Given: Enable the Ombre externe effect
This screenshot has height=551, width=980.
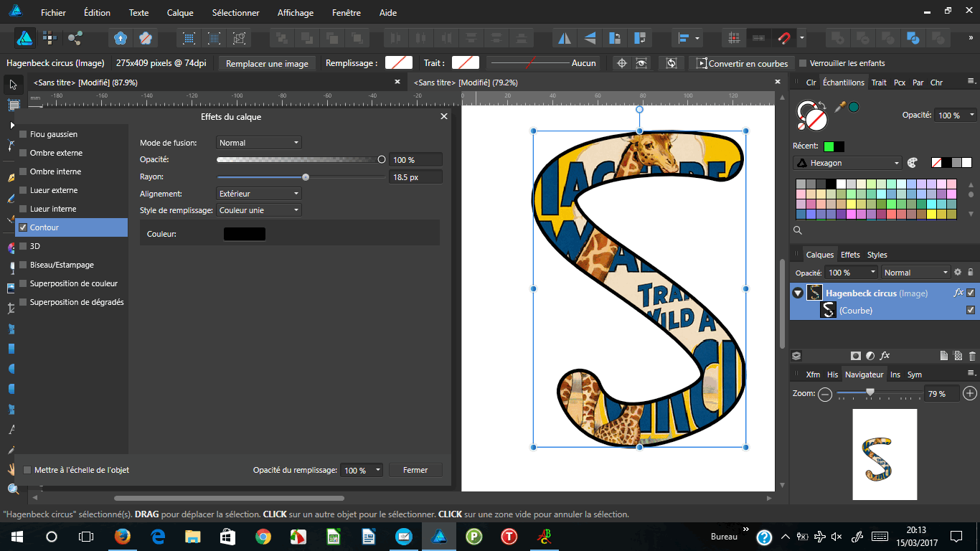Looking at the screenshot, I should (23, 153).
